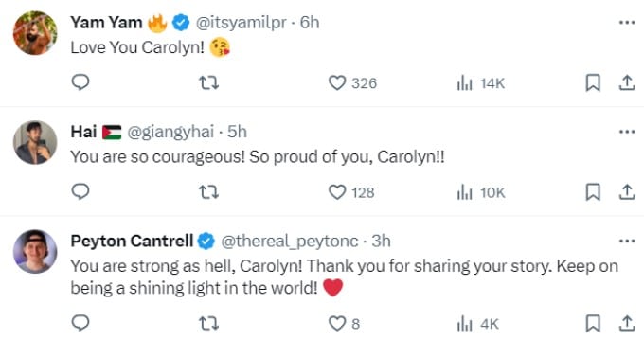Open Yam Yam's profile avatar
This screenshot has height=341, width=644.
click(35, 33)
